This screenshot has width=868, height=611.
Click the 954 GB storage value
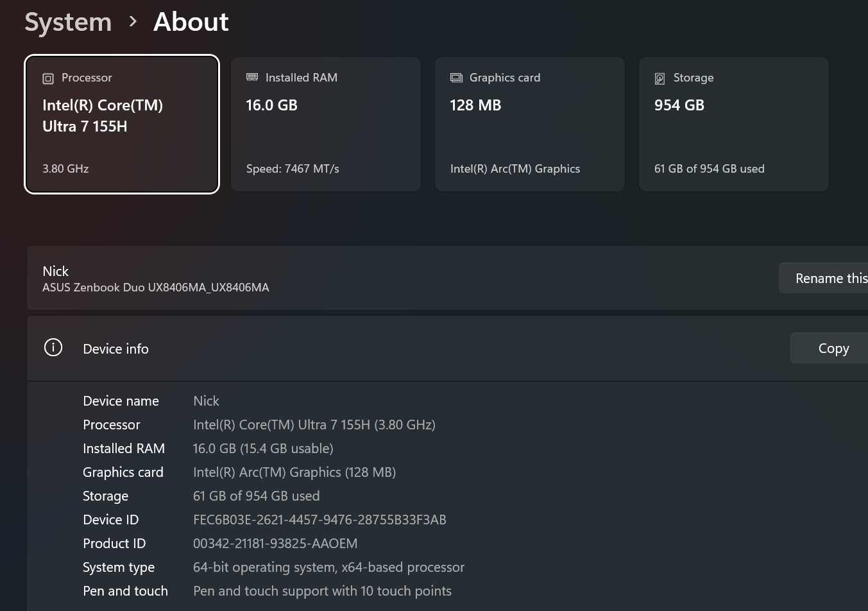coord(679,105)
